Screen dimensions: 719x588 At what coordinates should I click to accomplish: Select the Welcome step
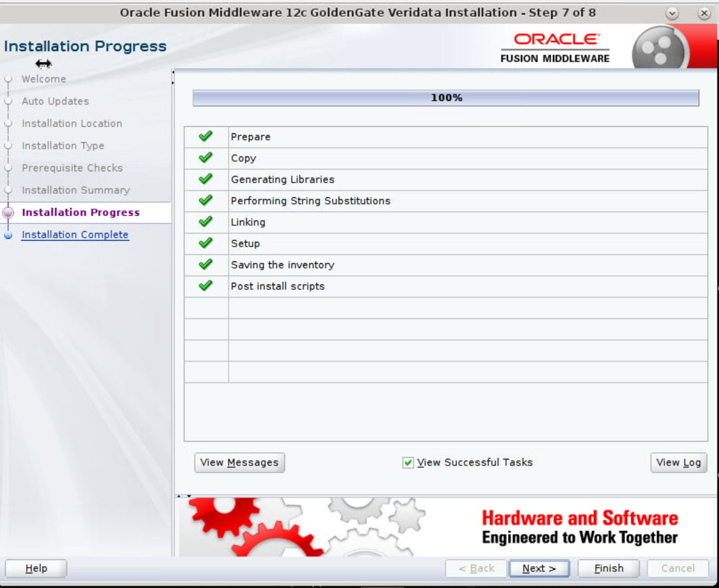[x=44, y=79]
